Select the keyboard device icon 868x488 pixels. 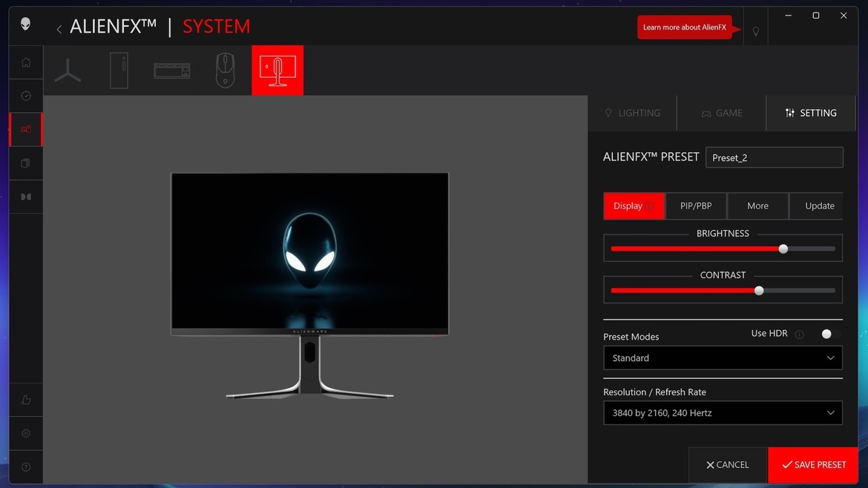tap(171, 70)
